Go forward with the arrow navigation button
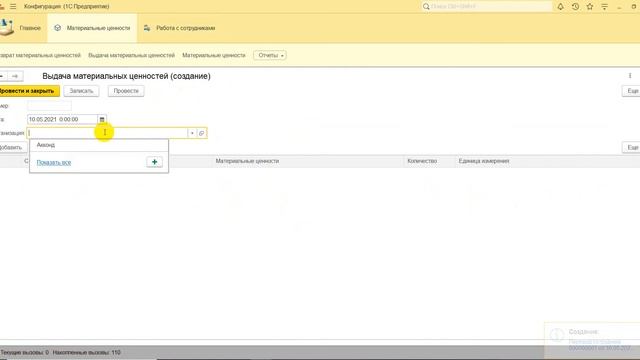The width and height of the screenshot is (640, 360). 15,76
